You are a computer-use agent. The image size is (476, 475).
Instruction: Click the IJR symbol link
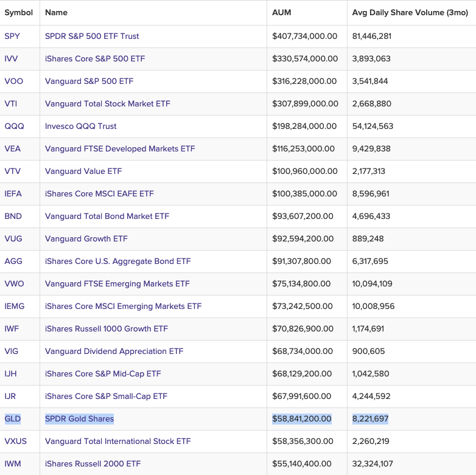pos(10,396)
